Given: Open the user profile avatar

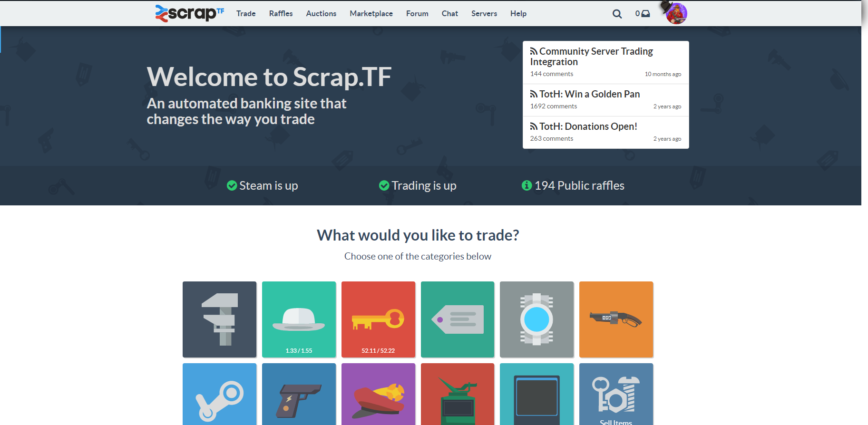Looking at the screenshot, I should 676,13.
